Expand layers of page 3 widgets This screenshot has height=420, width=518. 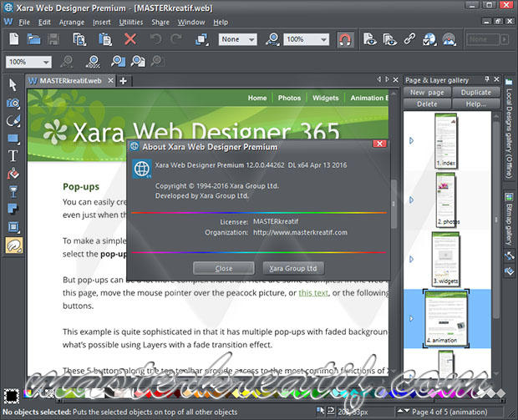click(411, 259)
